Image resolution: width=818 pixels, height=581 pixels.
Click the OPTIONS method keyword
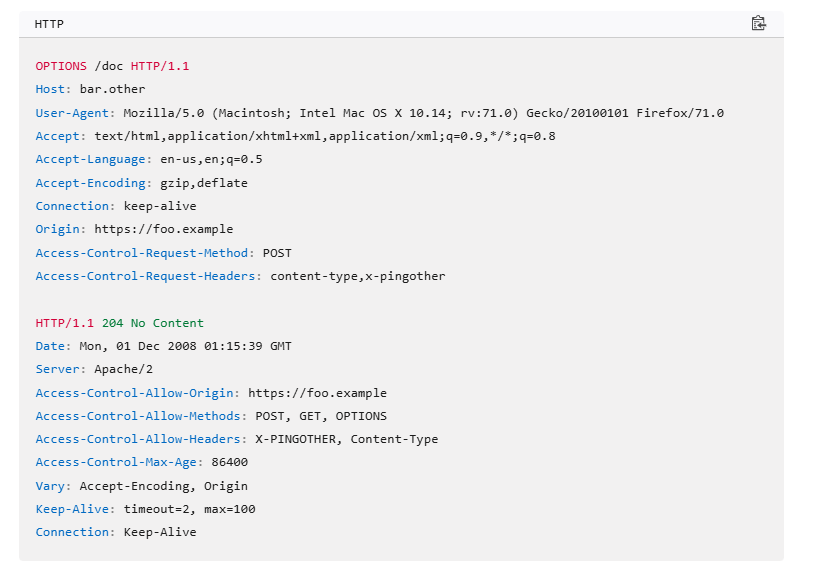click(61, 66)
